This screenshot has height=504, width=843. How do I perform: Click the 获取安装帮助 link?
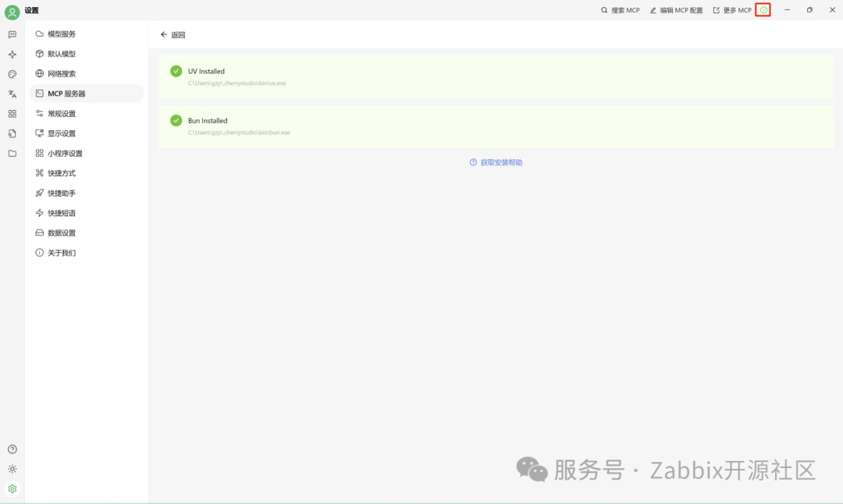point(495,161)
